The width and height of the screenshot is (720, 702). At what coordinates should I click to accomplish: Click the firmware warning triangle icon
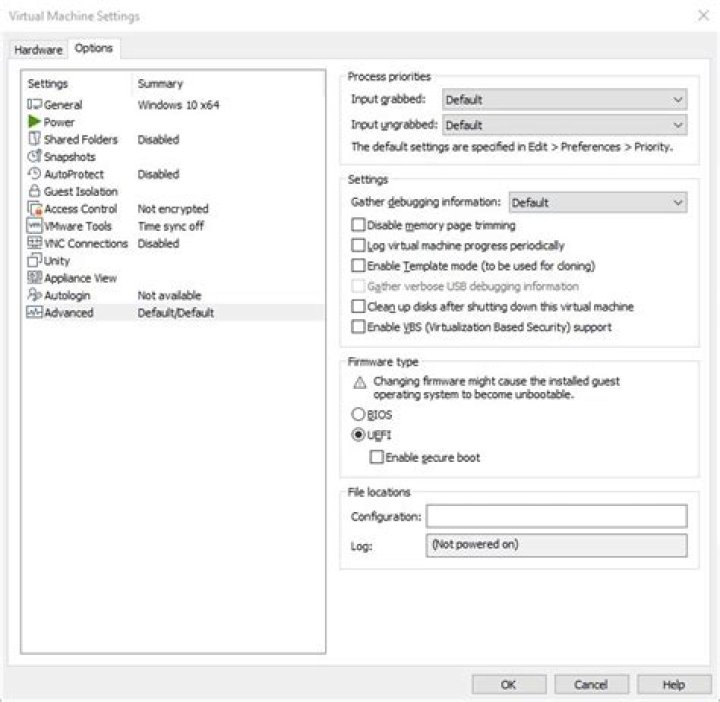coord(360,382)
